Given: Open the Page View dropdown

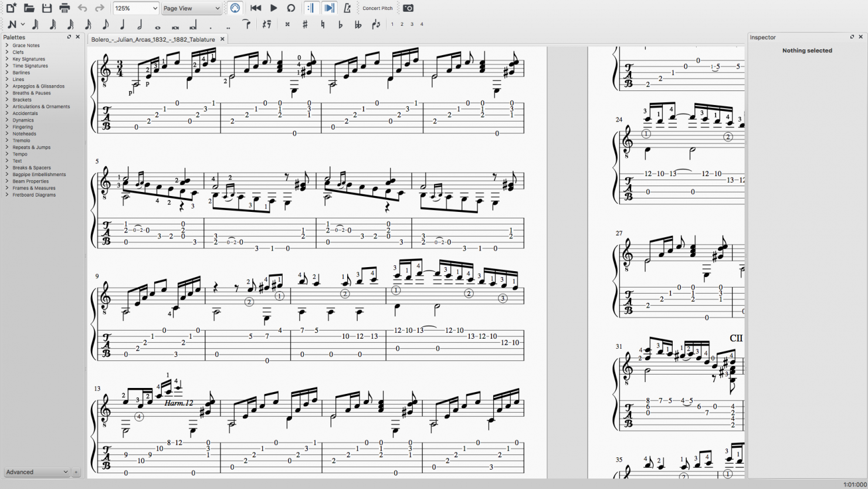Looking at the screenshot, I should (x=191, y=8).
